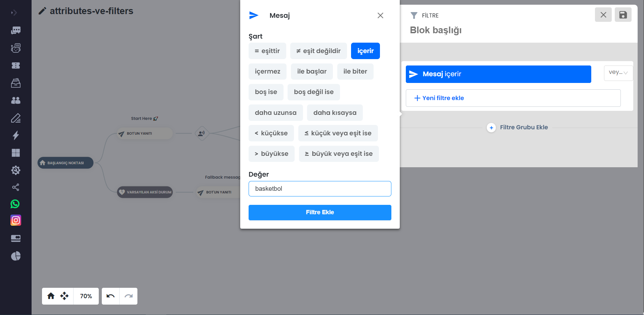644x315 pixels.
Task: Open the card/billing icon in sidebar
Action: [16, 238]
